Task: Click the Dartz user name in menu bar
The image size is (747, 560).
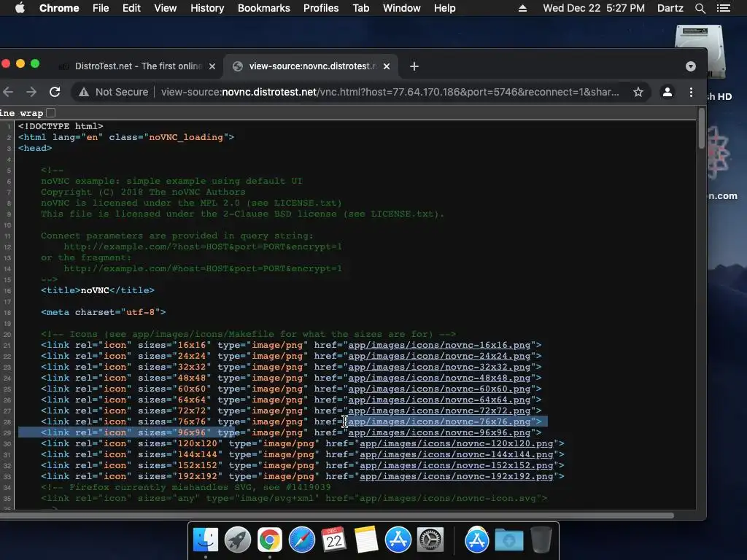Action: tap(670, 8)
